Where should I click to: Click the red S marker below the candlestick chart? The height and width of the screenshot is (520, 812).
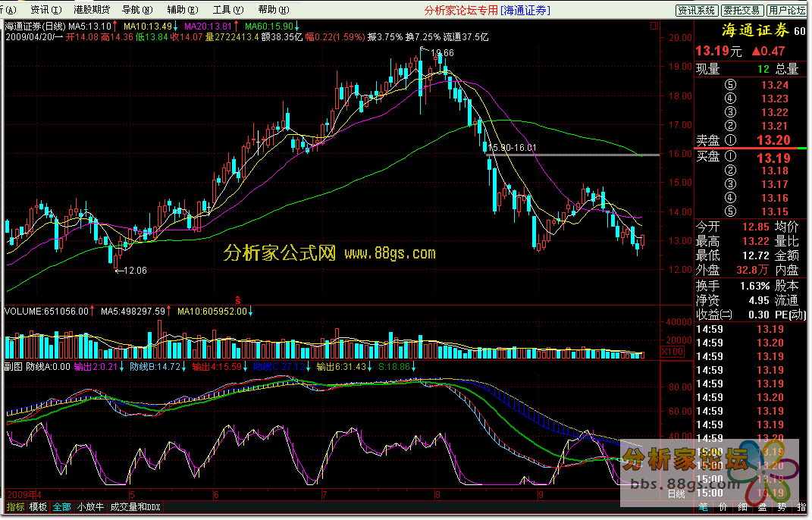pos(238,300)
